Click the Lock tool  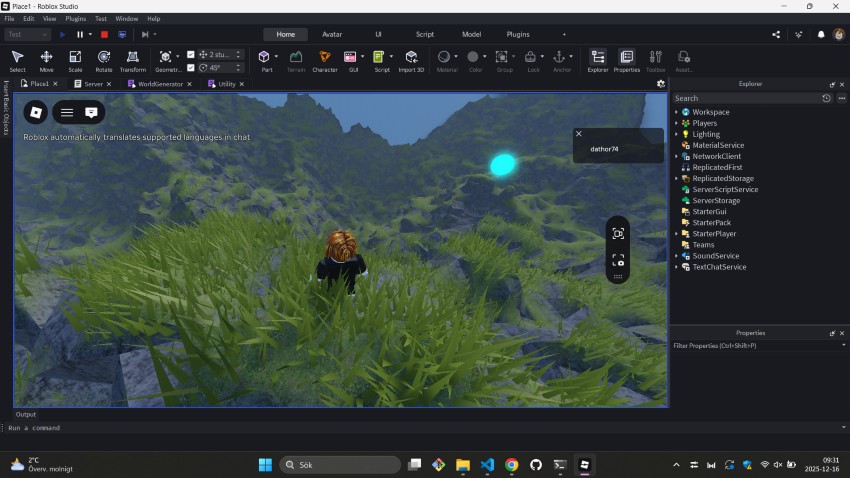click(x=531, y=61)
